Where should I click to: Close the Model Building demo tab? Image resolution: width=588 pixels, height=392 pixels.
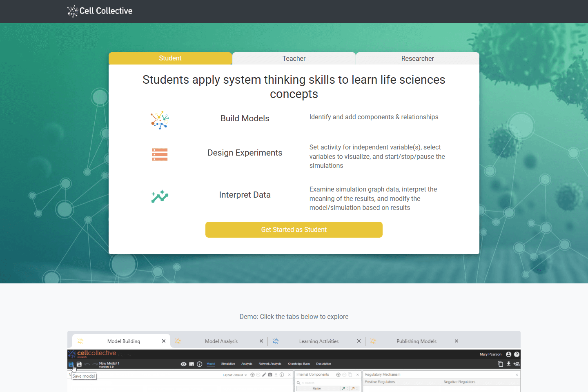(x=164, y=341)
